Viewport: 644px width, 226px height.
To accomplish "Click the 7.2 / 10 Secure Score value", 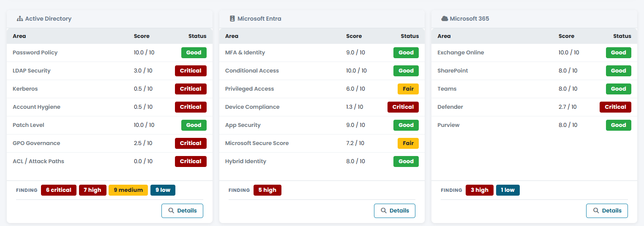I will (x=355, y=143).
